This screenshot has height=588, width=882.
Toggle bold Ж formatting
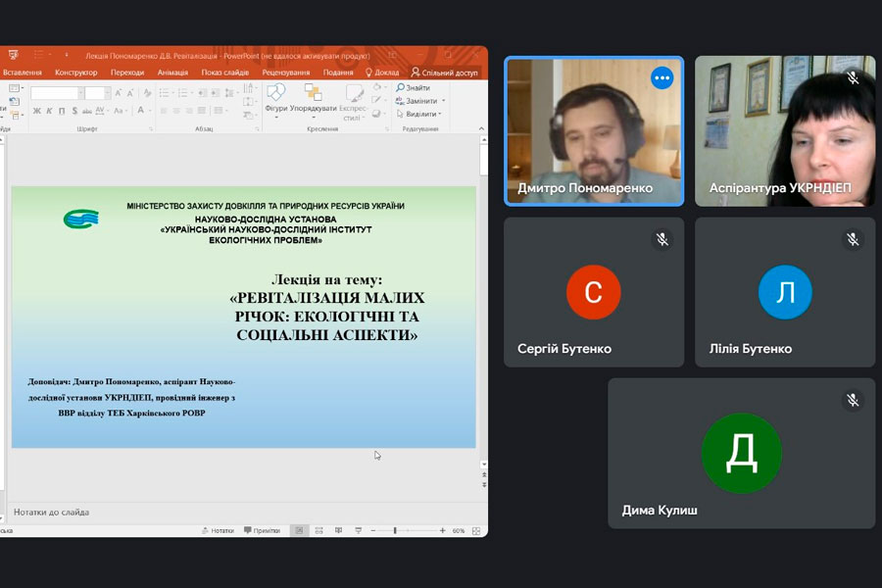click(37, 111)
